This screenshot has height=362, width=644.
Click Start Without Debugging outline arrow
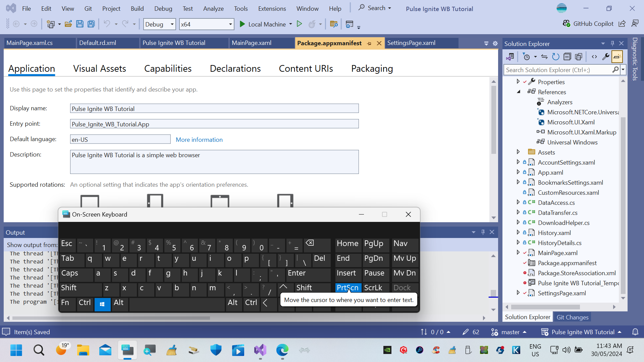pos(300,24)
